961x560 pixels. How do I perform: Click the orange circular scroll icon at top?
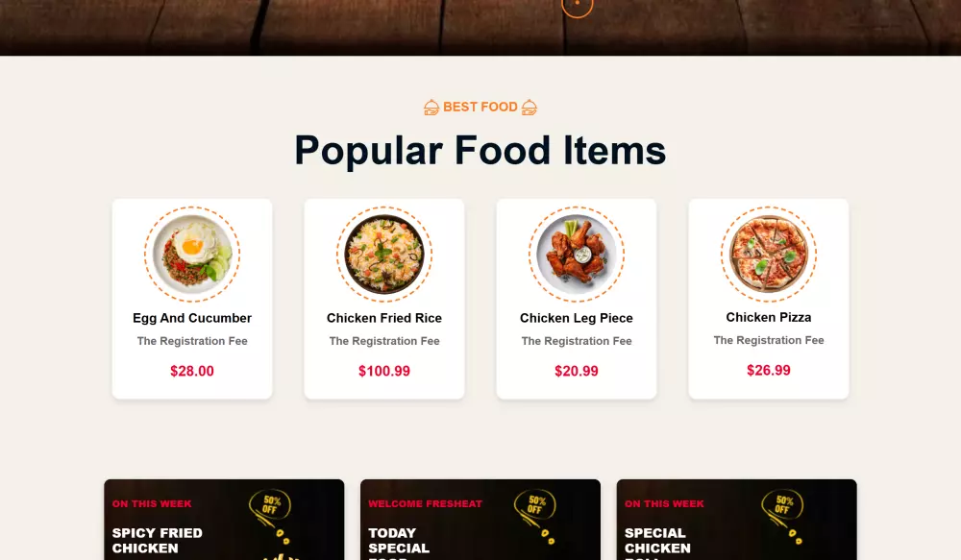coord(578,5)
